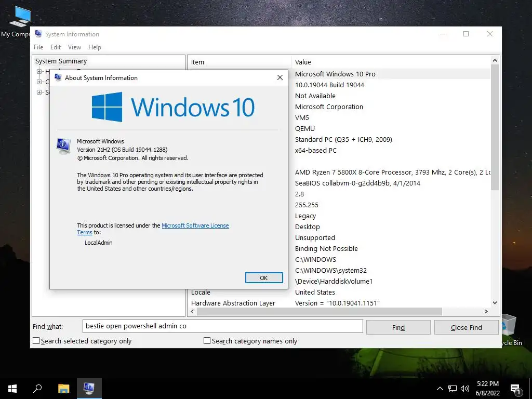Screen dimensions: 532x399
Task: Expand the second node under System Summary
Action: 39,82
